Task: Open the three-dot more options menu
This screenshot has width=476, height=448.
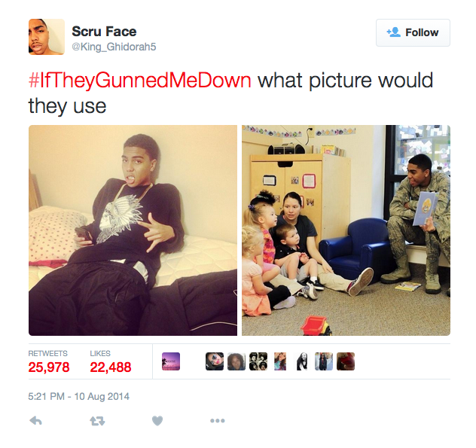Action: point(218,421)
